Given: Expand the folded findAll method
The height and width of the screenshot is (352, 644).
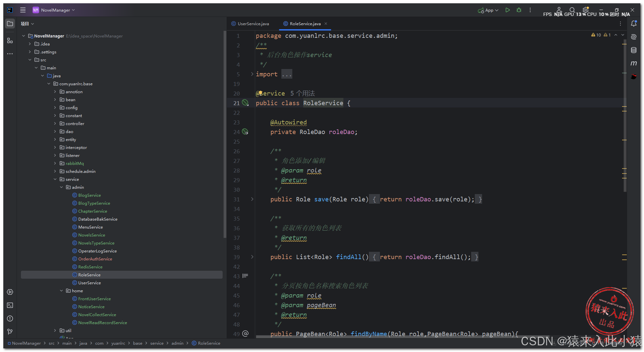Looking at the screenshot, I should [252, 257].
